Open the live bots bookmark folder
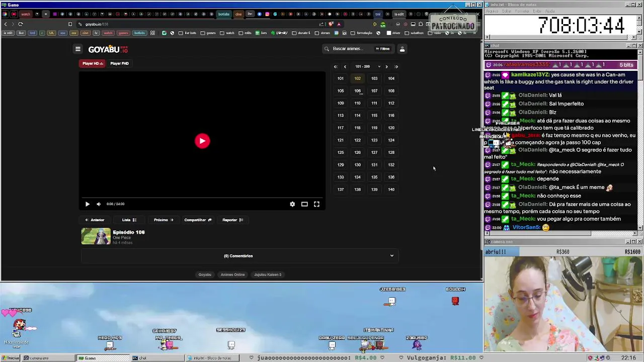 point(187,33)
